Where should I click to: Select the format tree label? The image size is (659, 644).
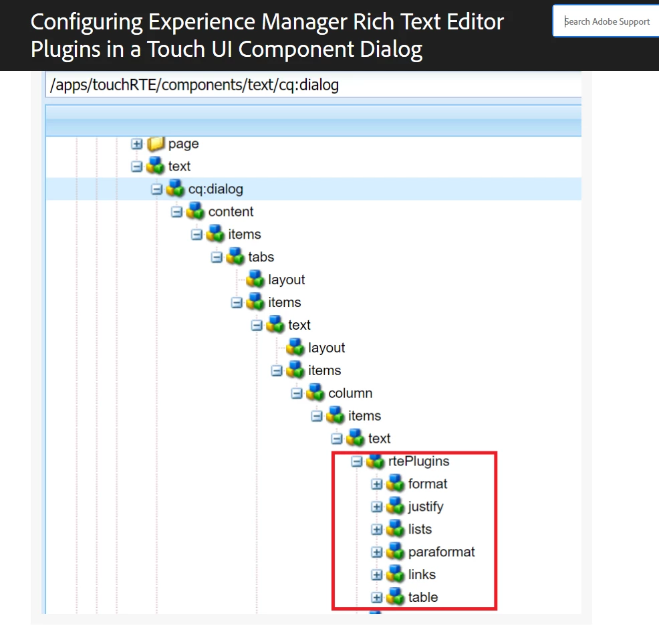click(428, 484)
